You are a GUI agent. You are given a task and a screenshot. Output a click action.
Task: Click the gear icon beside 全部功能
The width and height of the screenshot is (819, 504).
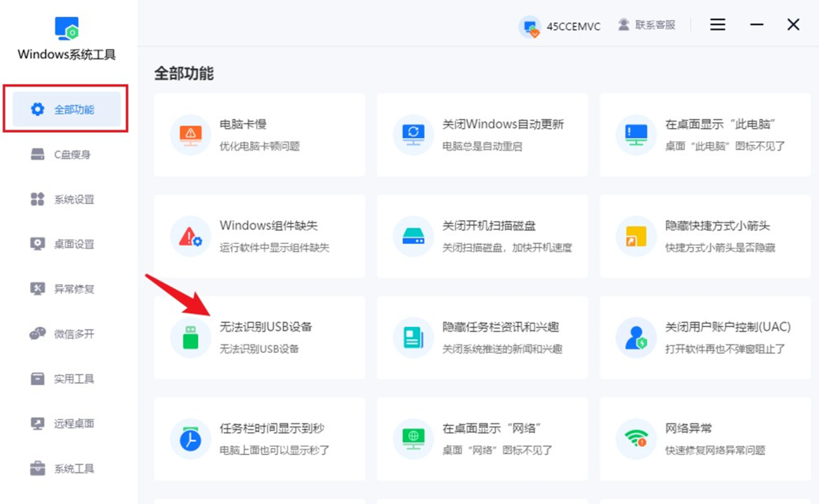pos(38,109)
